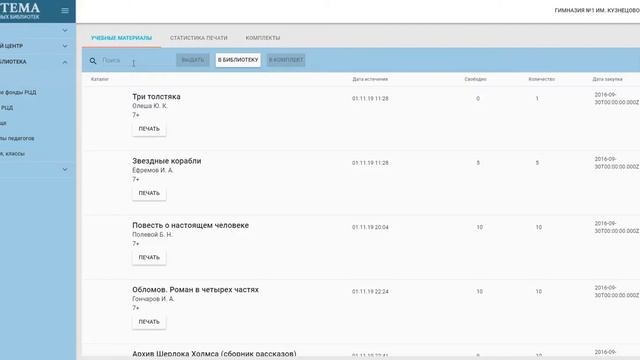This screenshot has height=360, width=640.
Task: Click the Свободно column header
Action: [476, 79]
